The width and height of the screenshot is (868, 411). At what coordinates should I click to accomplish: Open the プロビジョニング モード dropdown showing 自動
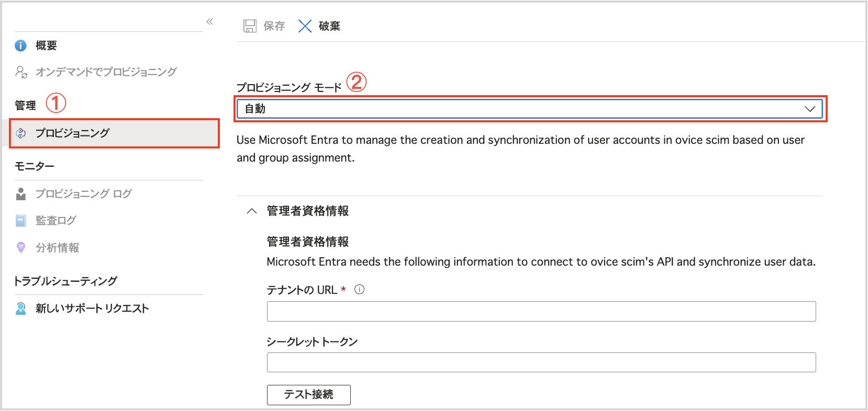(530, 109)
